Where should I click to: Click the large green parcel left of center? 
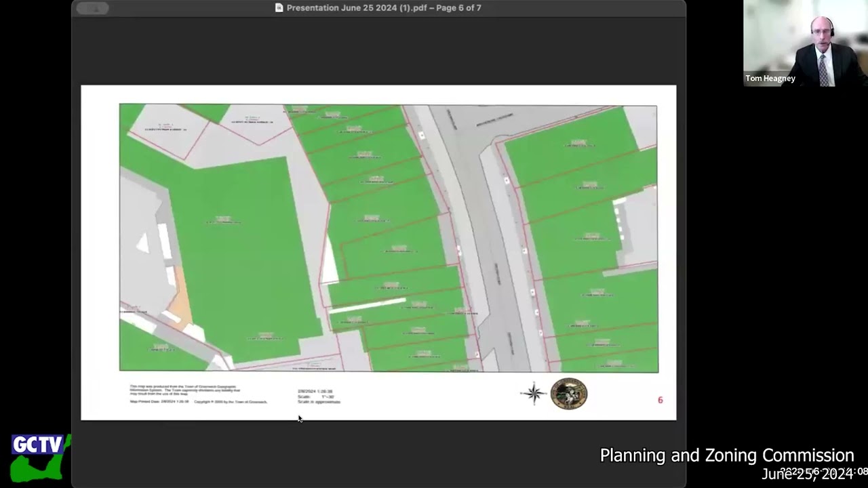point(237,258)
